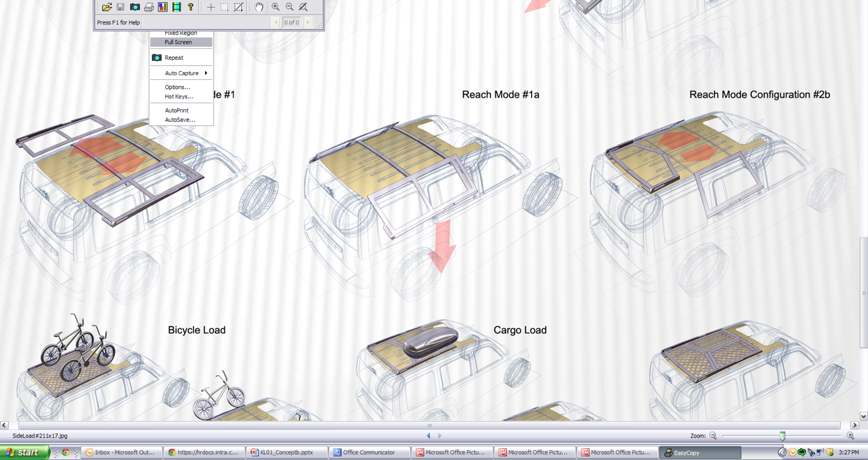Viewport: 868px width, 460px height.
Task: Click the magnifier Zoom Out toolbar icon
Action: click(x=289, y=7)
